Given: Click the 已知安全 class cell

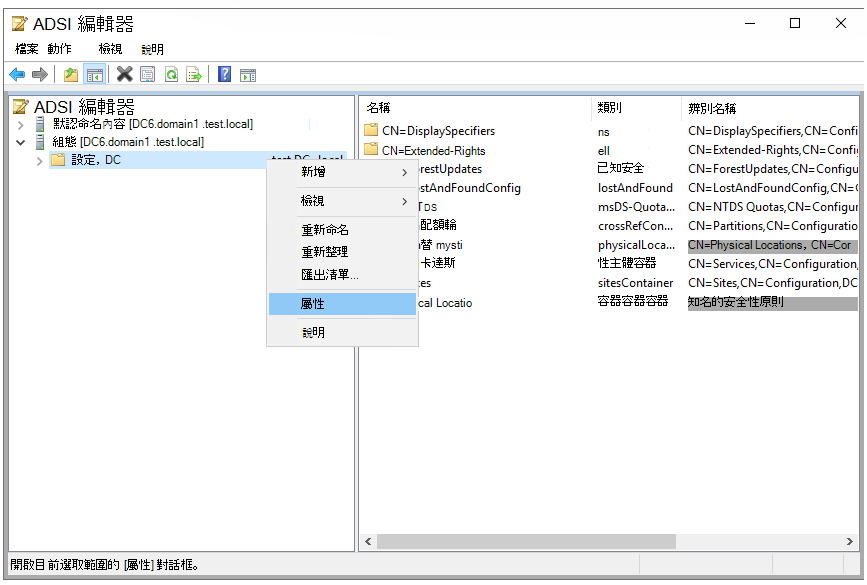Looking at the screenshot, I should coord(620,168).
